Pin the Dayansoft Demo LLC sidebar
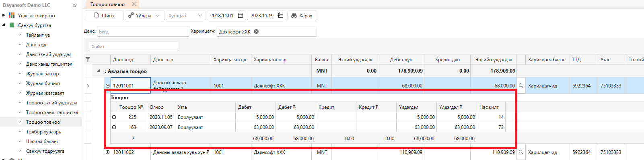The width and height of the screenshot is (644, 160). [x=75, y=5]
